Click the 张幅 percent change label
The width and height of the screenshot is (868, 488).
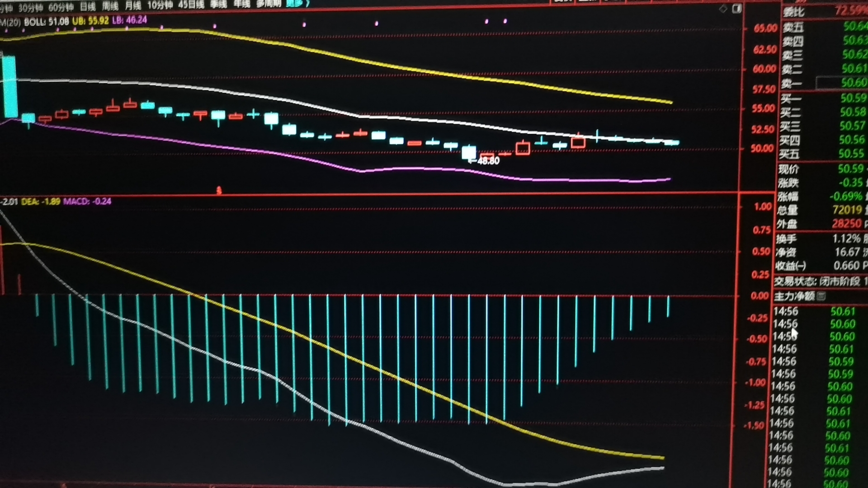(788, 197)
